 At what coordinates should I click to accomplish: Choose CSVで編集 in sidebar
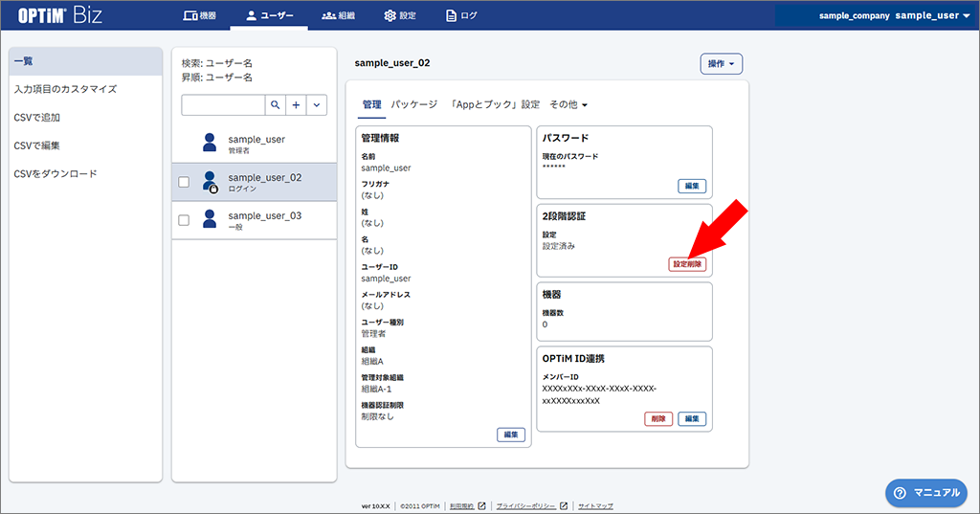pyautogui.click(x=37, y=145)
